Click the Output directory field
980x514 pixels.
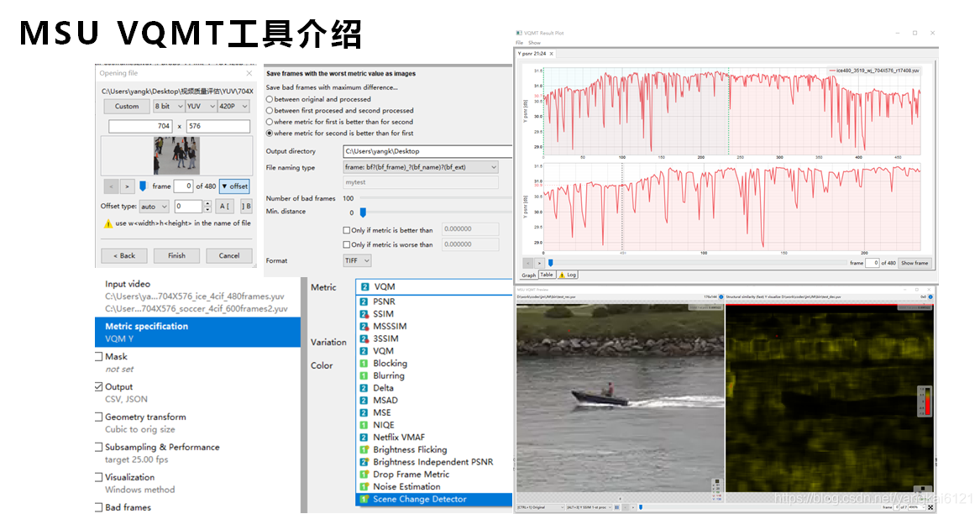click(427, 151)
